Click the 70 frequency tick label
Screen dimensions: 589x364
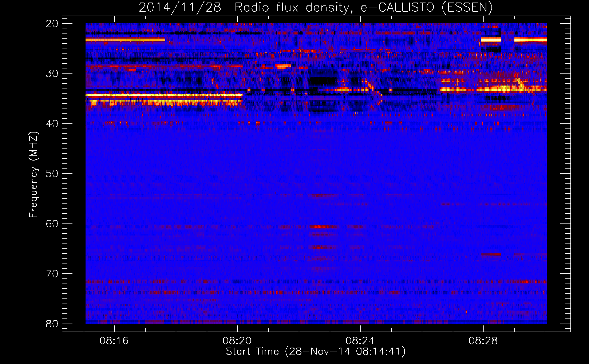click(52, 274)
